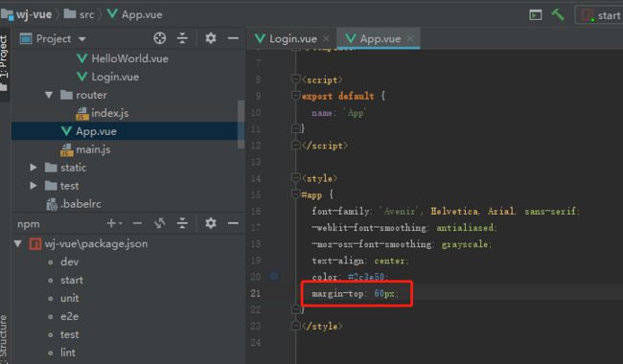Click the add plus icon in npm panel
623x364 pixels.
[113, 223]
